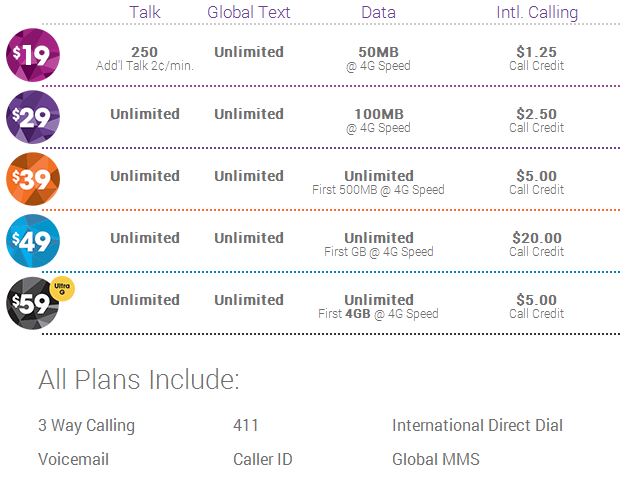
Task: Click the 3 Way Calling feature
Action: (87, 426)
